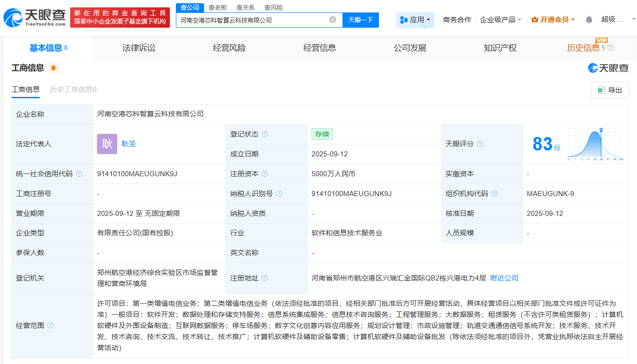Click the Excel icon on the 导出 button
Viewport: 637px width, 364px height.
pyautogui.click(x=601, y=90)
